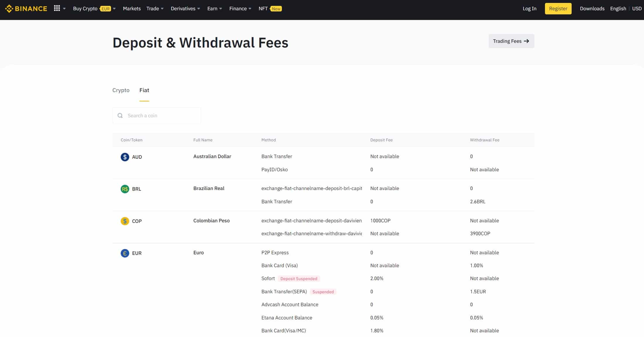Click the arrow icon on Trading Fees

pyautogui.click(x=527, y=41)
